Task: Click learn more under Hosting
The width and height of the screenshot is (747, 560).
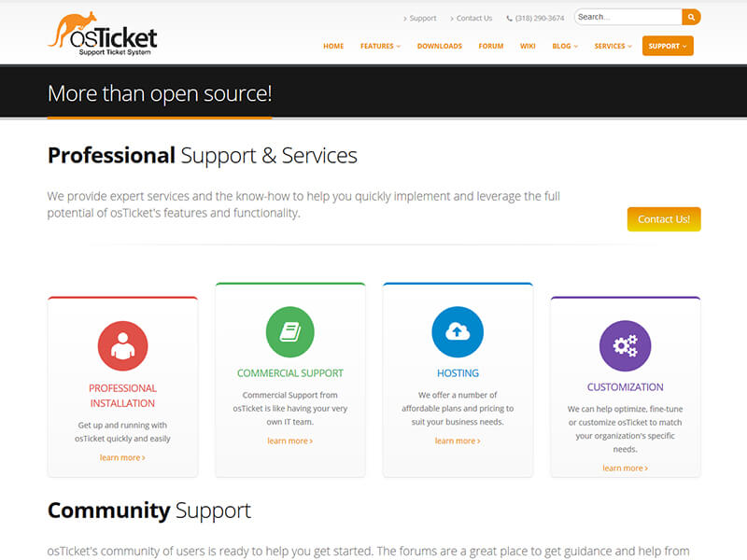Action: tap(458, 441)
